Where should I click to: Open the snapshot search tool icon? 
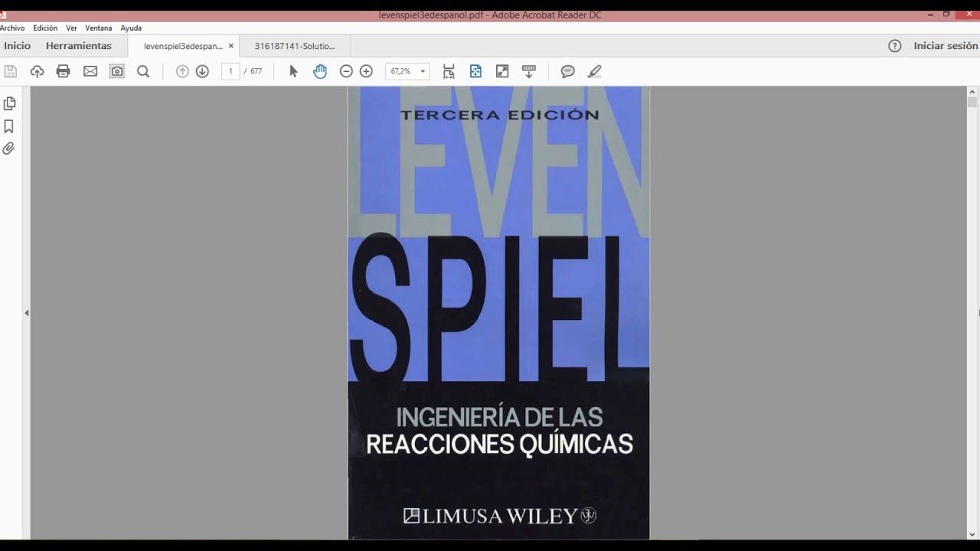click(x=116, y=71)
